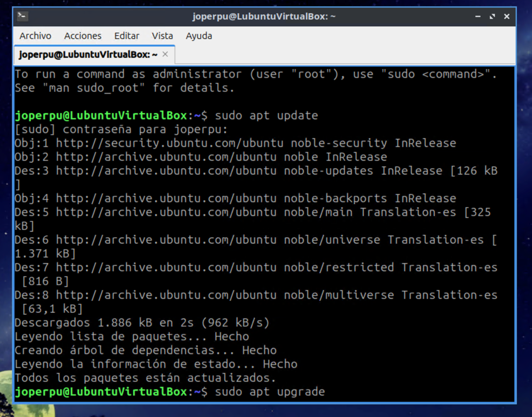
Task: Click the window title text in title bar
Action: [x=264, y=16]
